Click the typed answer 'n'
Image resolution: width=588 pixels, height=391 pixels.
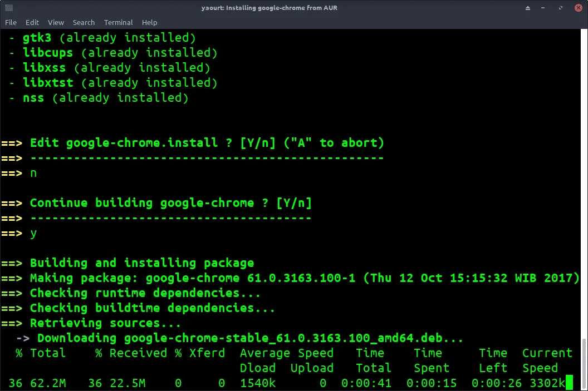(x=33, y=173)
